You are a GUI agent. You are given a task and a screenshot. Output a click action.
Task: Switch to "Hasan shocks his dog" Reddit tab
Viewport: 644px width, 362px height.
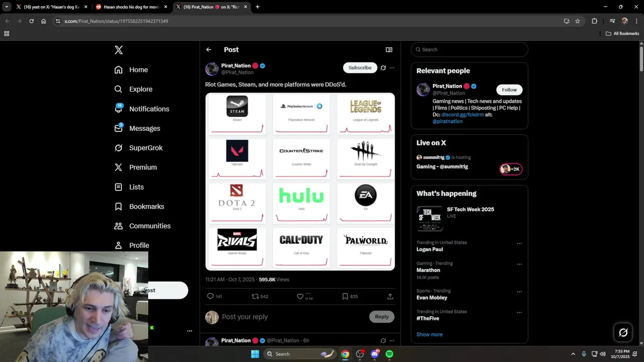(x=131, y=7)
